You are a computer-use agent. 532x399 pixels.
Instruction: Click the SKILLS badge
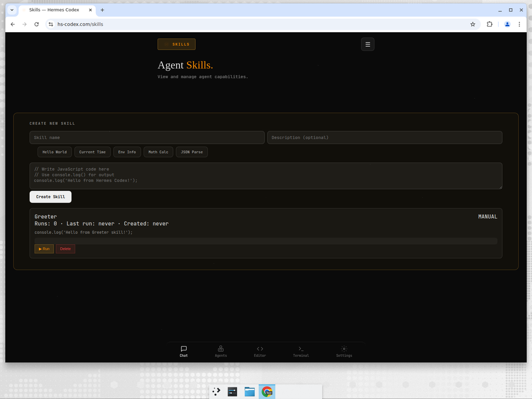click(x=177, y=44)
